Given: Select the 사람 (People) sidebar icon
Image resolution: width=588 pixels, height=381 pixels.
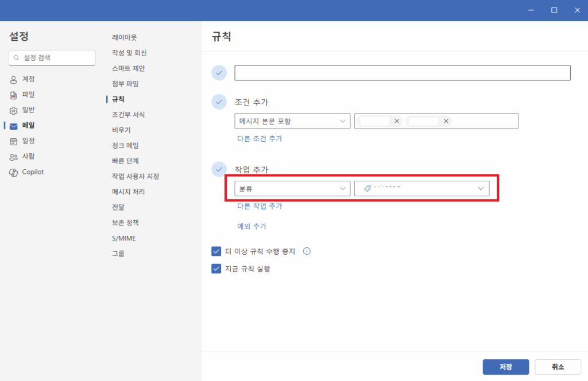Looking at the screenshot, I should 13,156.
